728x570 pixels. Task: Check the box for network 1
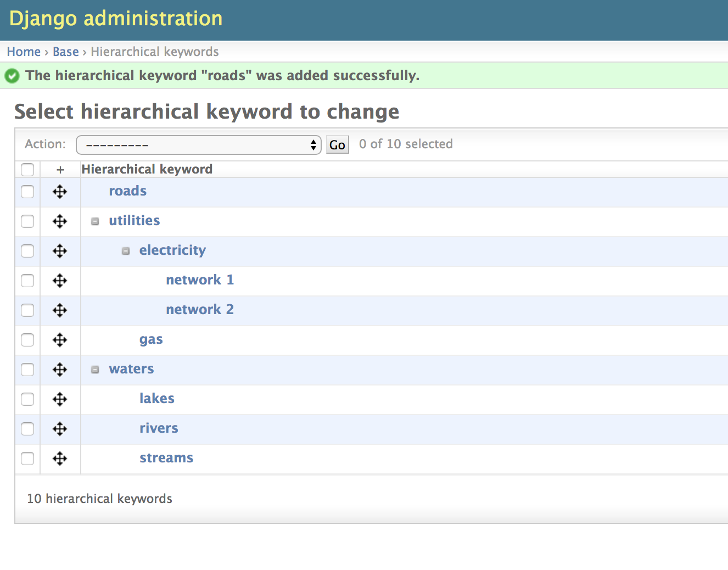(27, 281)
